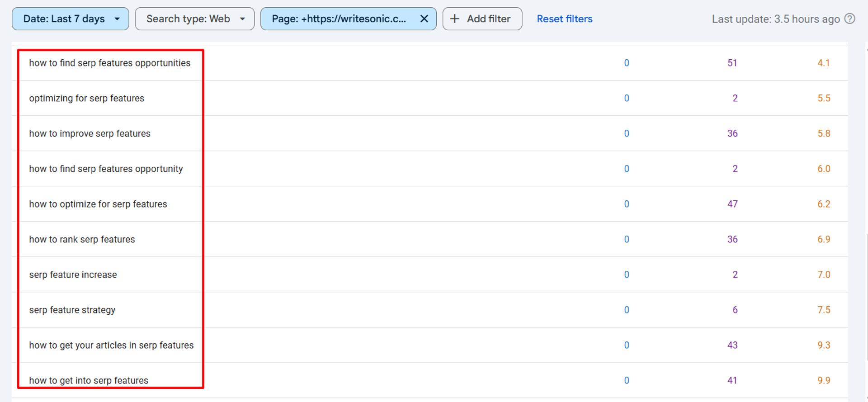Click position value 5.8
The image size is (868, 402).
coord(824,133)
